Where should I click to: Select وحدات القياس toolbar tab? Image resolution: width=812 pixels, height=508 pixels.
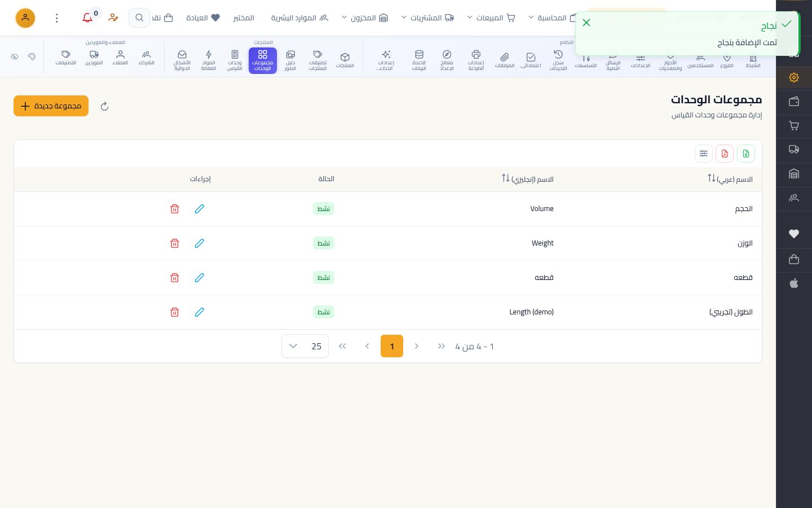click(235, 60)
